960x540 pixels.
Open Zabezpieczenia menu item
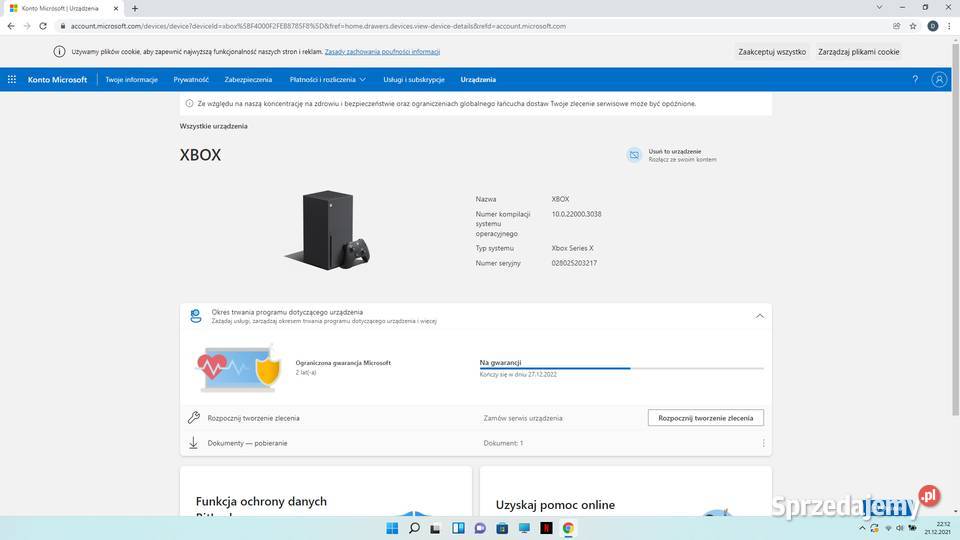248,80
